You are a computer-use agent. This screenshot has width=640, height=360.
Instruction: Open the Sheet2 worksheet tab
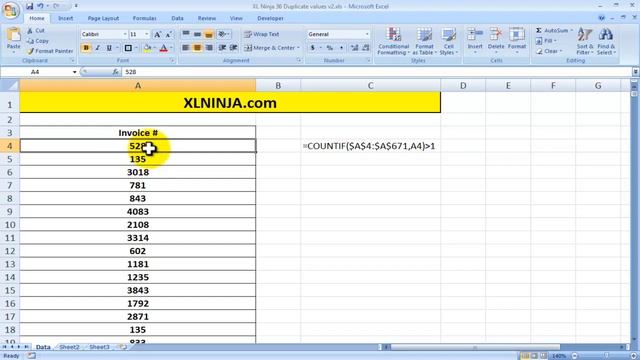(69, 347)
